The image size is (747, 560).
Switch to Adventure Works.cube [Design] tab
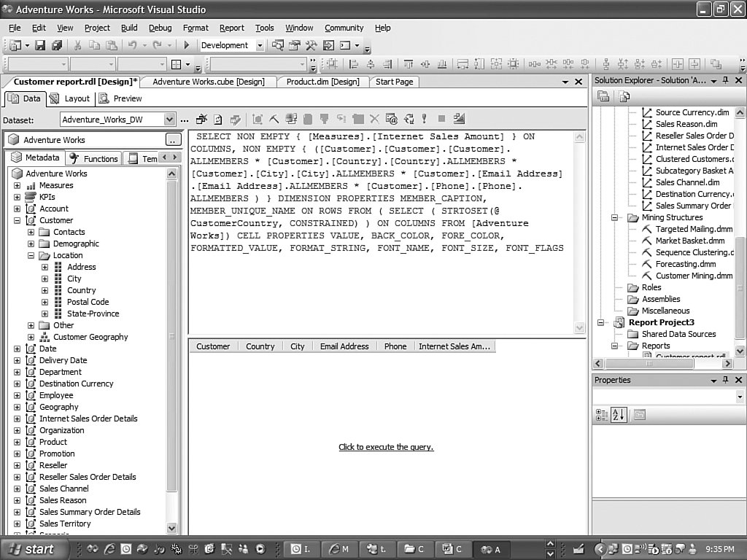coord(209,82)
